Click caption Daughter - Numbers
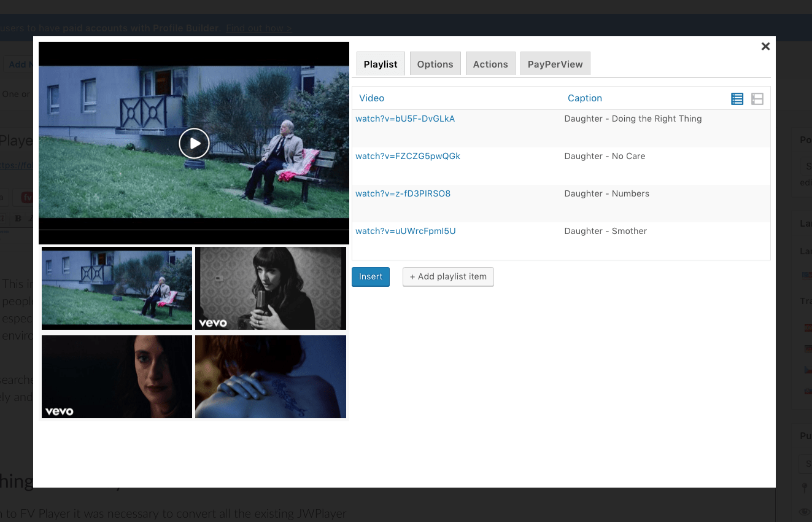812x522 pixels. click(606, 193)
